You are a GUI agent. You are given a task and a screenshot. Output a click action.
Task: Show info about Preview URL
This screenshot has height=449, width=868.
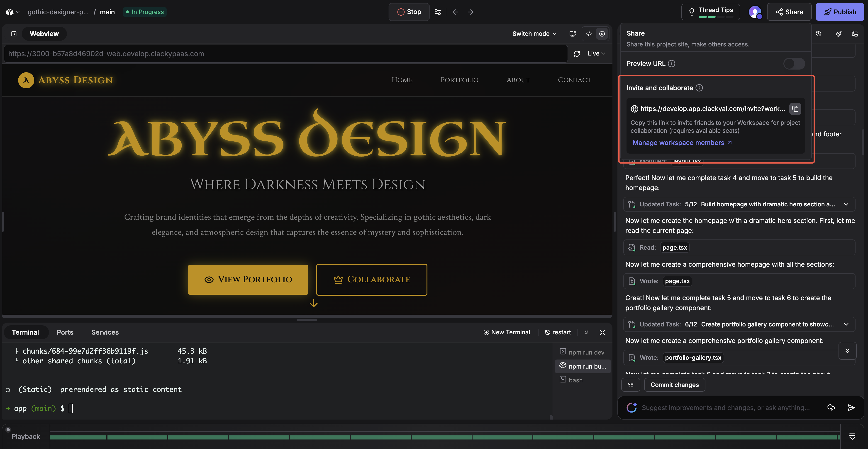point(672,64)
